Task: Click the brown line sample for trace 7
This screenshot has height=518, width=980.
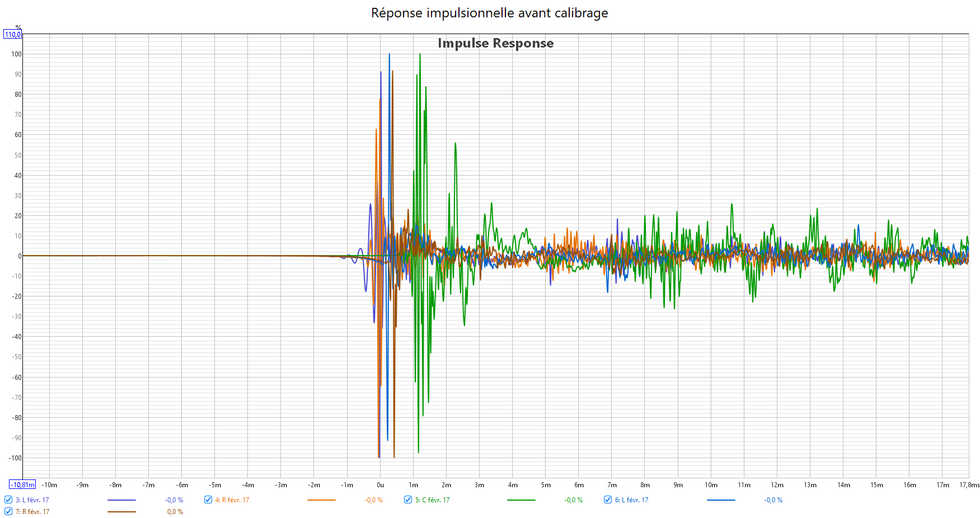Action: [x=121, y=512]
